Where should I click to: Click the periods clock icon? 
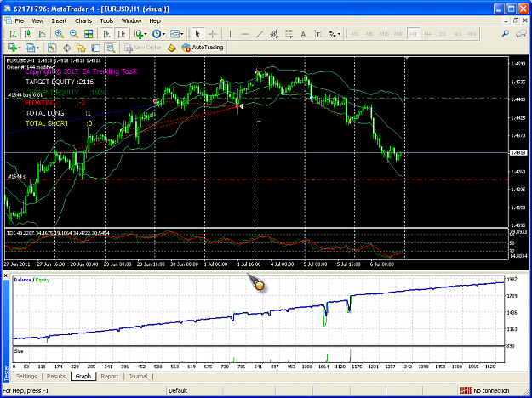(x=157, y=34)
